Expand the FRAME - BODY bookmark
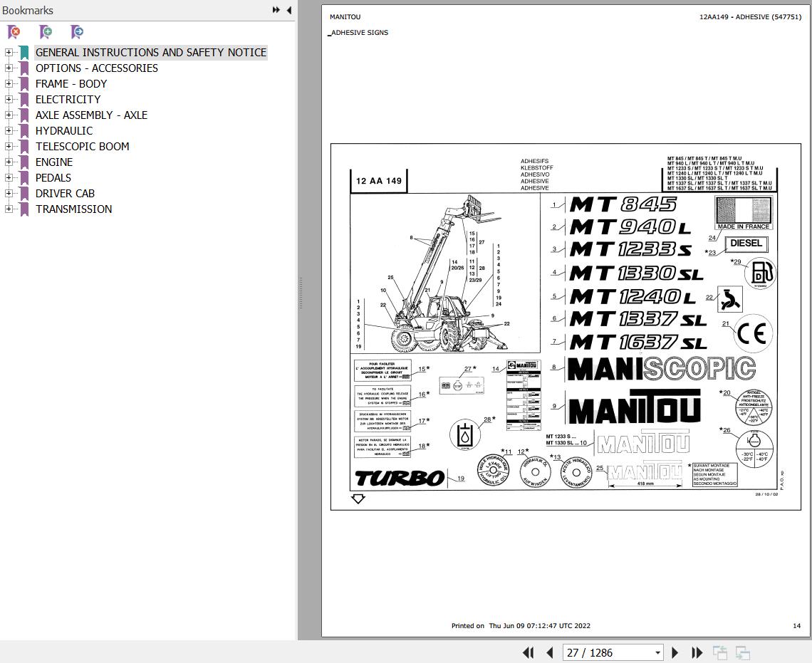 9,83
